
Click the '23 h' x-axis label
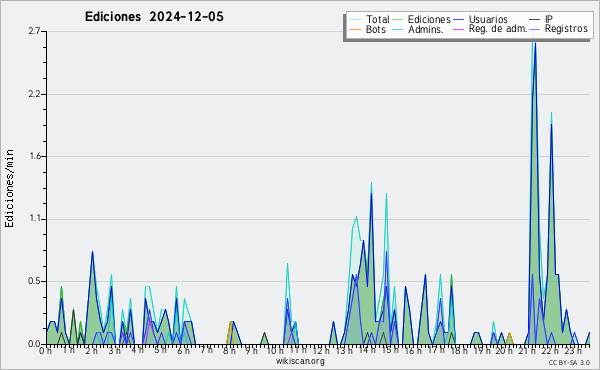tap(573, 350)
